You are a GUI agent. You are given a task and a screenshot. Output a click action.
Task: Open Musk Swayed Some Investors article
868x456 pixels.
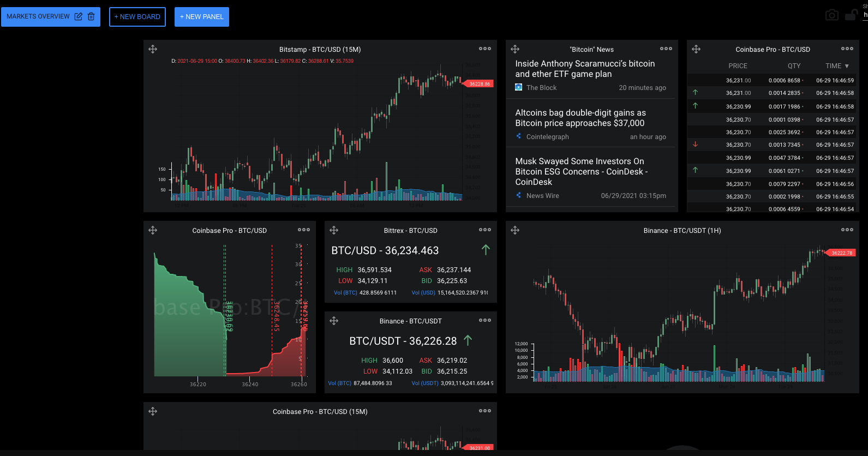pos(582,172)
